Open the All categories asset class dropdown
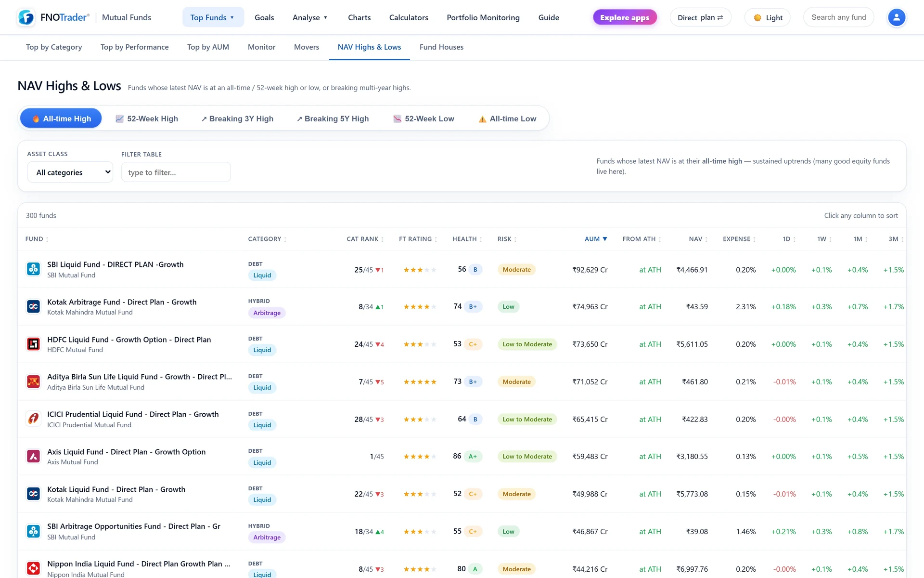This screenshot has height=578, width=924. [70, 172]
